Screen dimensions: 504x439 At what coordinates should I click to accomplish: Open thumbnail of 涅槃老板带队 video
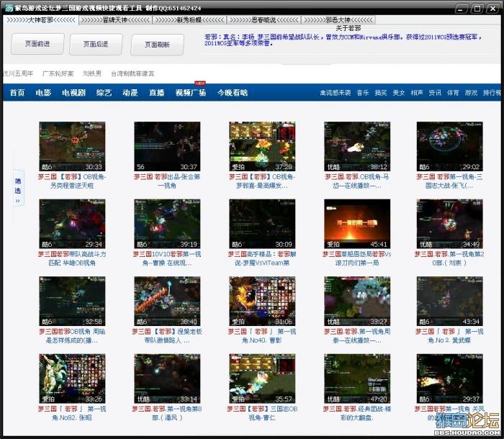167,301
